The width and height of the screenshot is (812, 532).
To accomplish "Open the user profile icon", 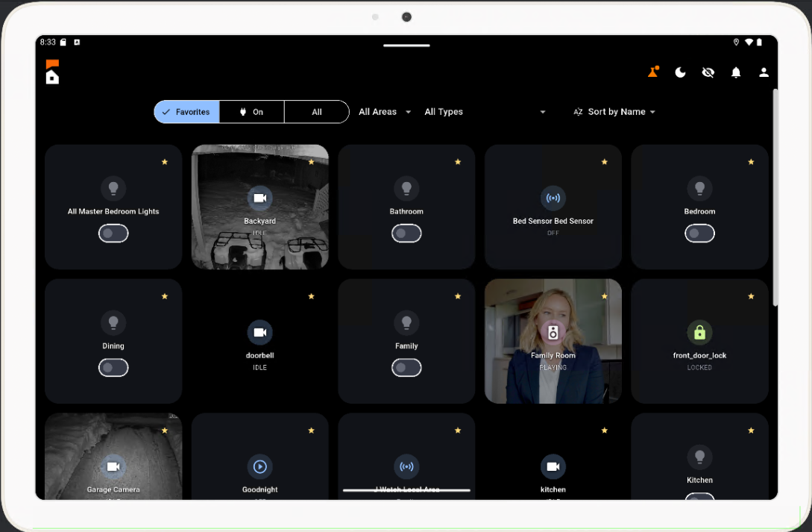I will point(764,72).
